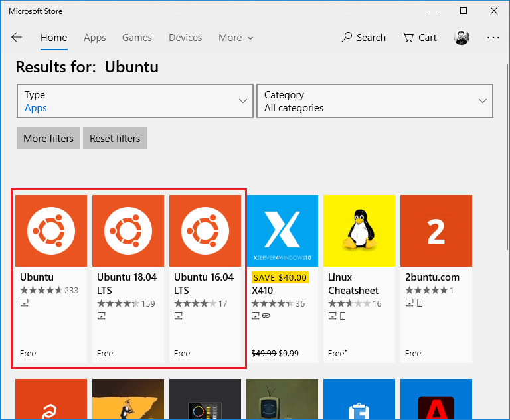
Task: Click the Ubuntu star rating with 233
Action: [x=49, y=290]
